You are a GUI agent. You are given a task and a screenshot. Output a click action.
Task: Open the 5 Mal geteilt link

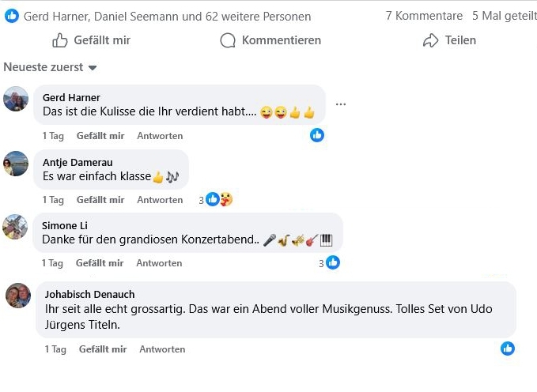pyautogui.click(x=502, y=16)
